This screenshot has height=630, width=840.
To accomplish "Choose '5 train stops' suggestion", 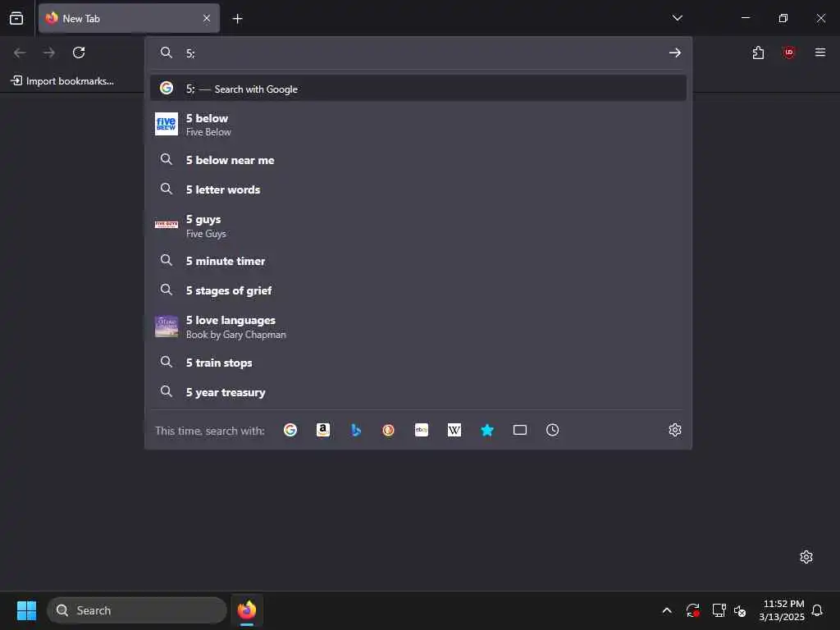I will coord(418,362).
